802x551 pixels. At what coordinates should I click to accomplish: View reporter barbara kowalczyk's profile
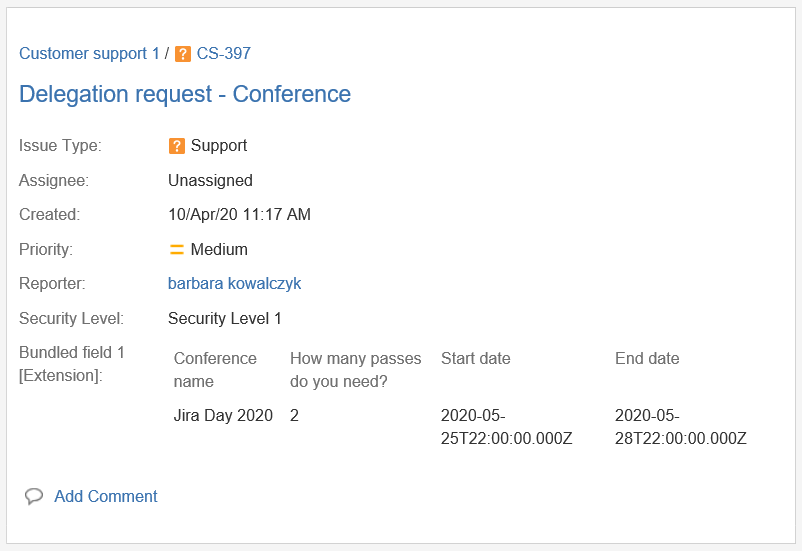coord(234,284)
